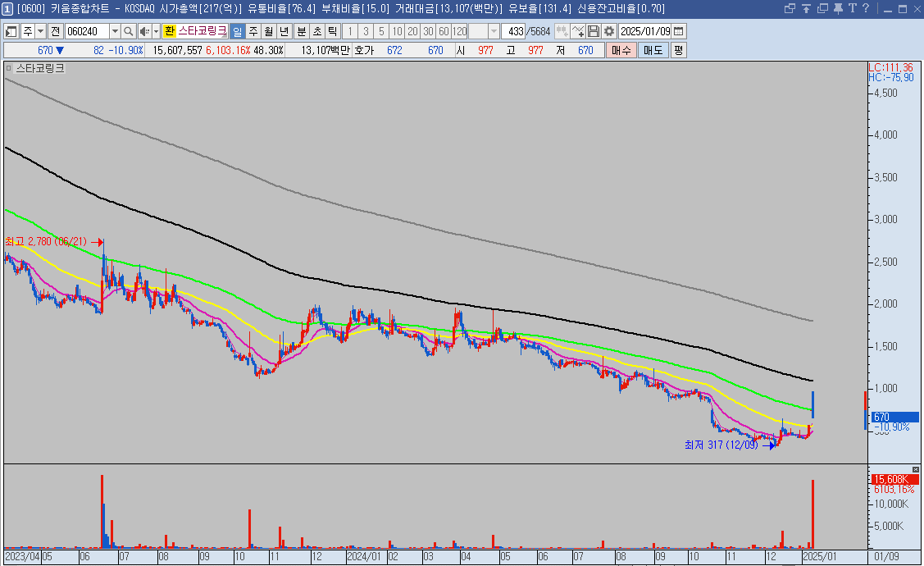Choose the 120 interval button
The height and width of the screenshot is (566, 924).
(x=460, y=31)
